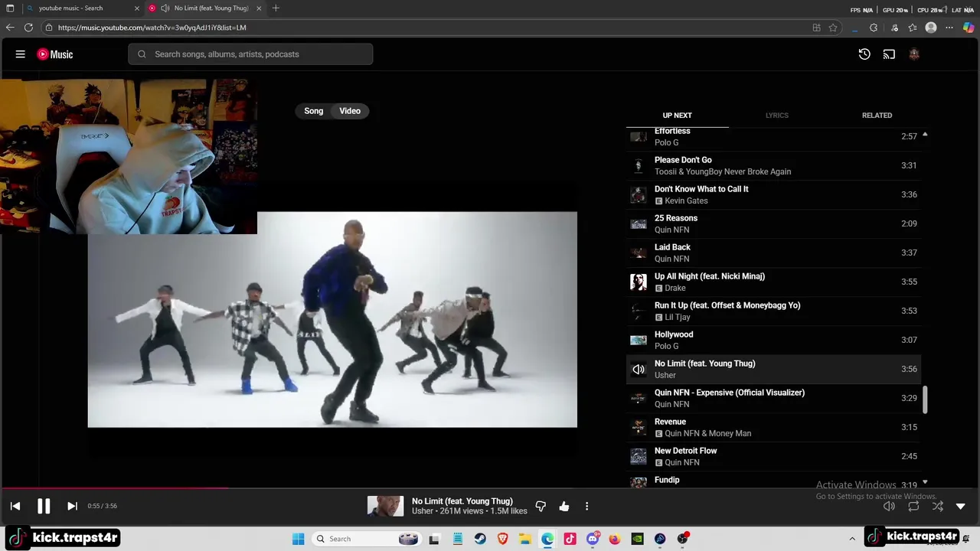Open the YouTube Music guide hamburger menu

(x=21, y=54)
